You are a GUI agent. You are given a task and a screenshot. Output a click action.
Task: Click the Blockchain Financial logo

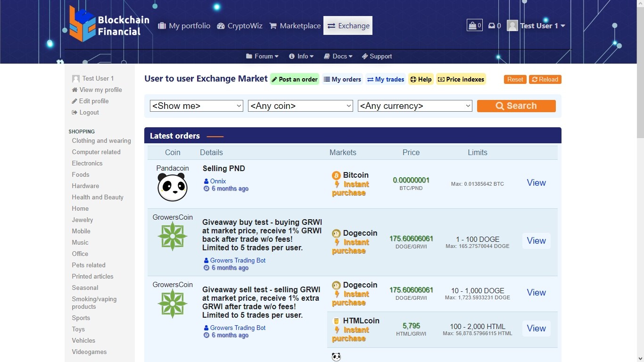point(109,25)
